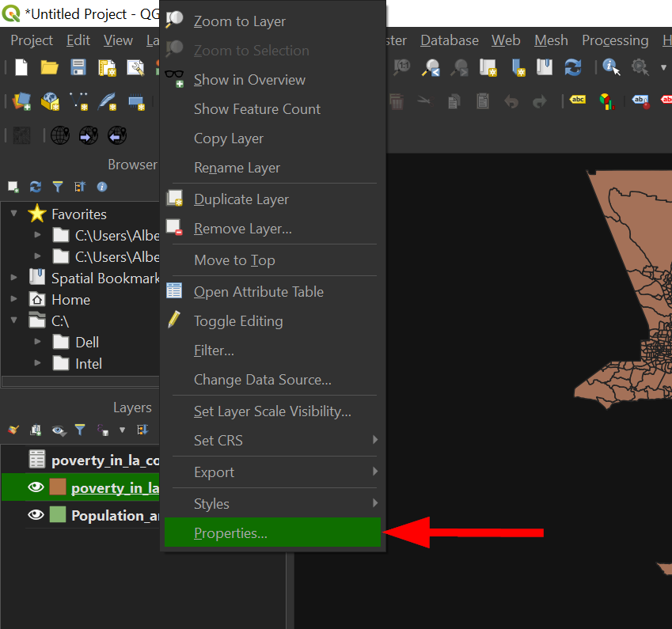This screenshot has height=629, width=672.
Task: Open the Edit menu
Action: pos(78,40)
